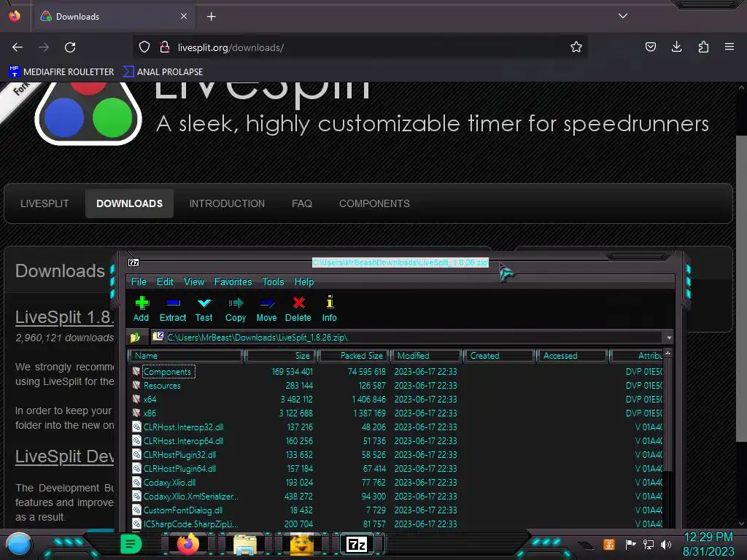The height and width of the screenshot is (560, 747).
Task: Click the Extract toolbar icon
Action: point(172,309)
